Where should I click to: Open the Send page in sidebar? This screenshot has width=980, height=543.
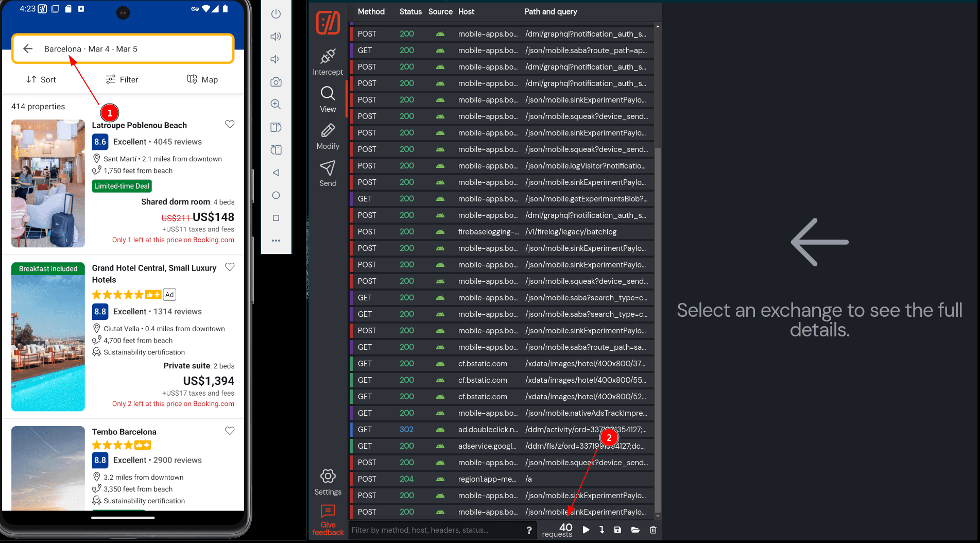328,174
